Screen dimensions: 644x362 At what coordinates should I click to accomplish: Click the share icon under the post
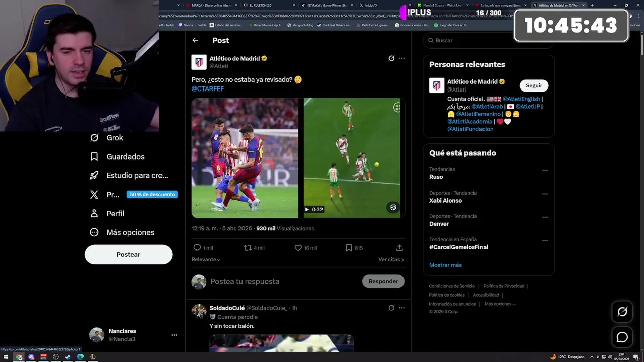399,248
